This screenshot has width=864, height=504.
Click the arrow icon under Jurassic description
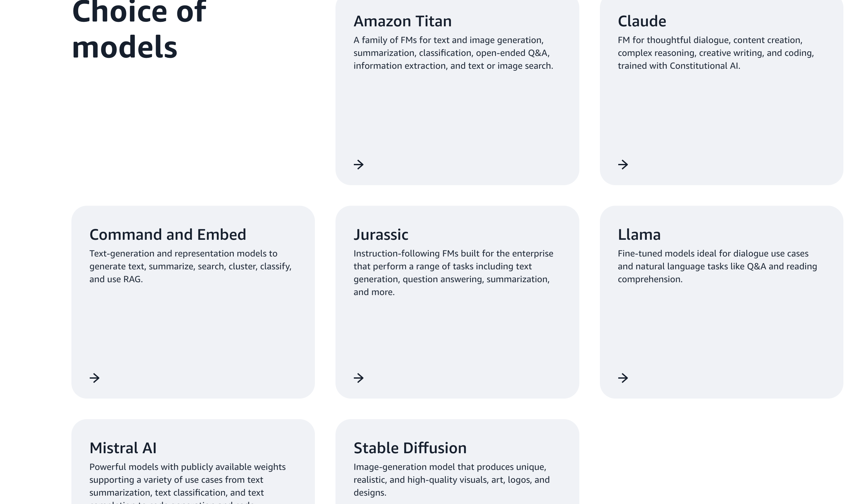[359, 378]
